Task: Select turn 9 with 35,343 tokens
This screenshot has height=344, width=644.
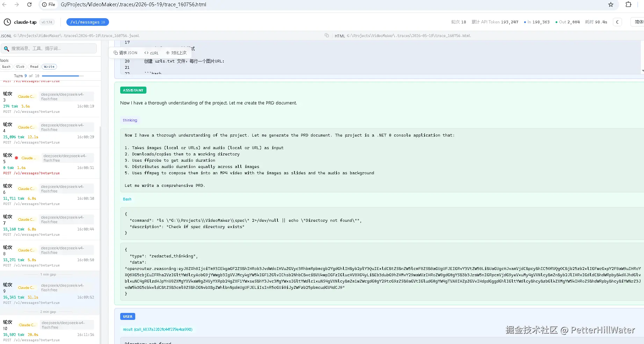Action: click(50, 293)
